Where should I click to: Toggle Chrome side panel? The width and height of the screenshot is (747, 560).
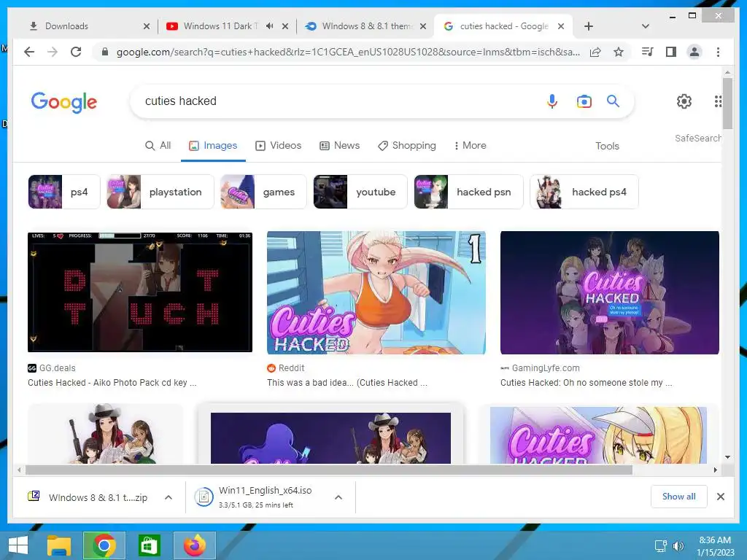(671, 52)
